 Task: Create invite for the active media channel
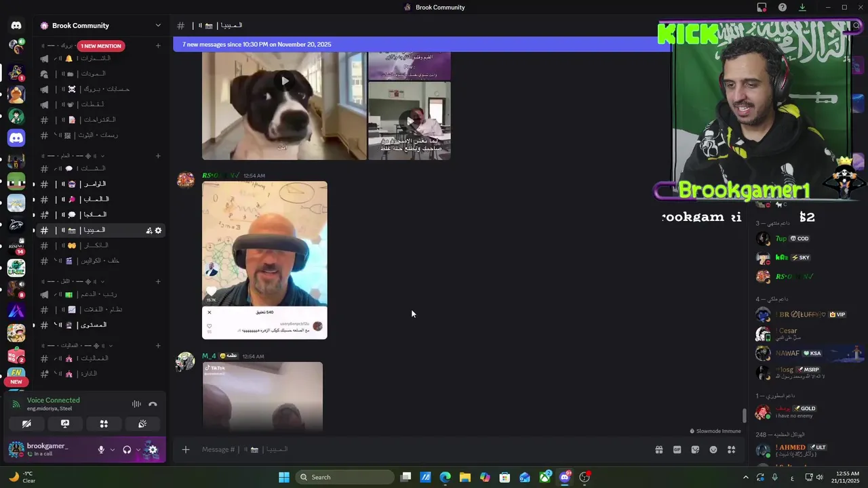tap(149, 230)
